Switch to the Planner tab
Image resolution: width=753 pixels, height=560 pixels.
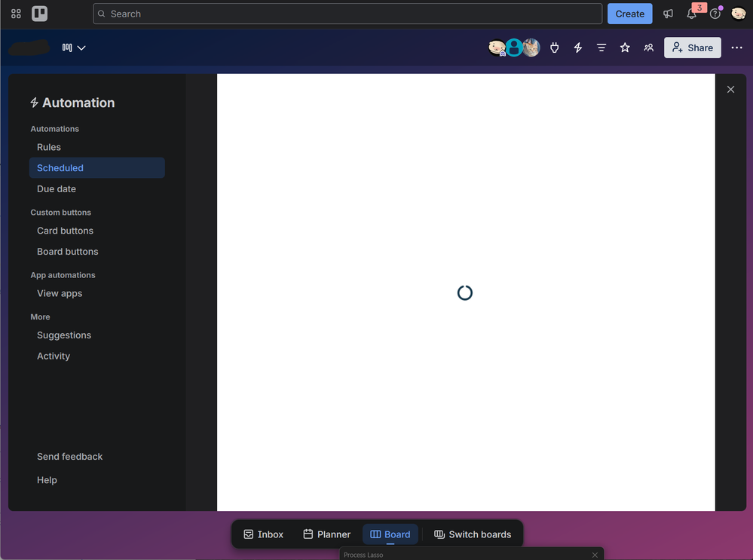pos(327,534)
